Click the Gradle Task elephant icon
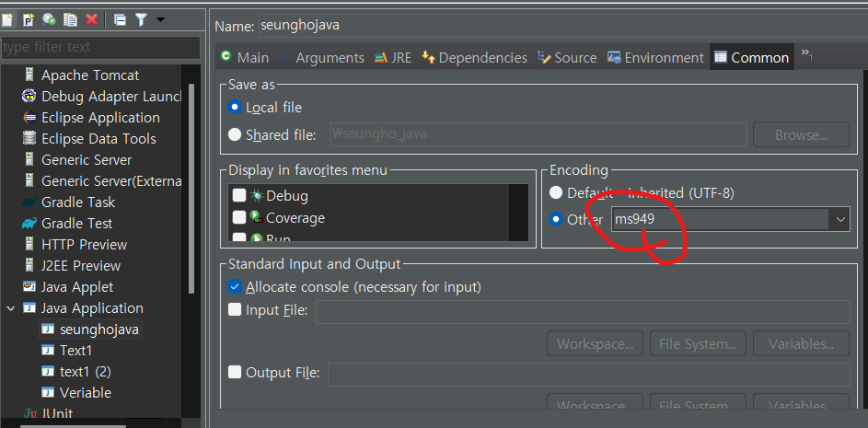Screen dimensions: 868x428 (x=29, y=202)
